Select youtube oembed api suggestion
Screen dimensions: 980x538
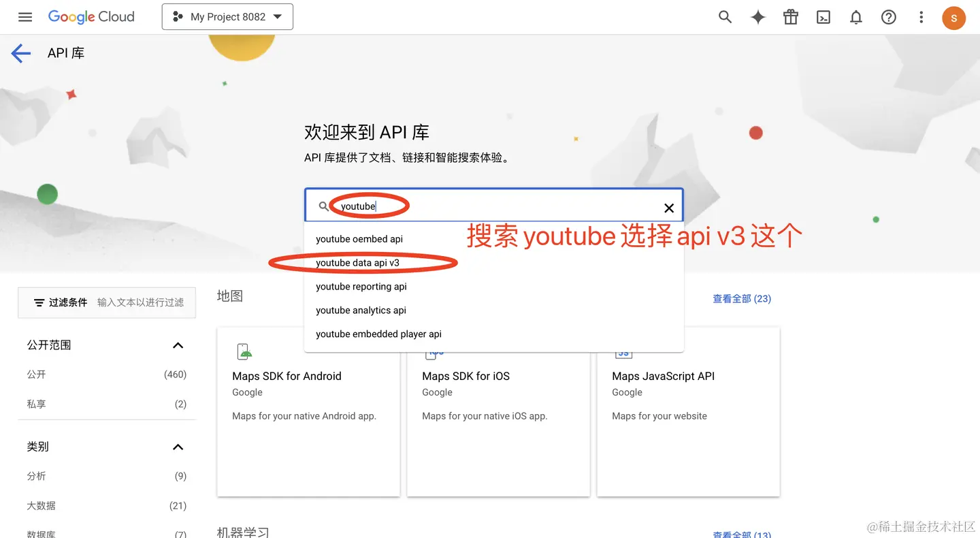tap(494, 239)
